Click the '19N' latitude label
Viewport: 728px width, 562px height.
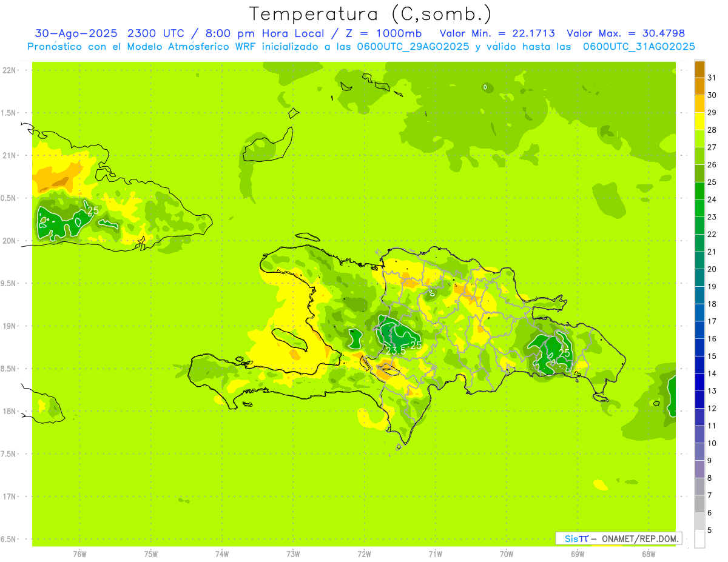(9, 326)
